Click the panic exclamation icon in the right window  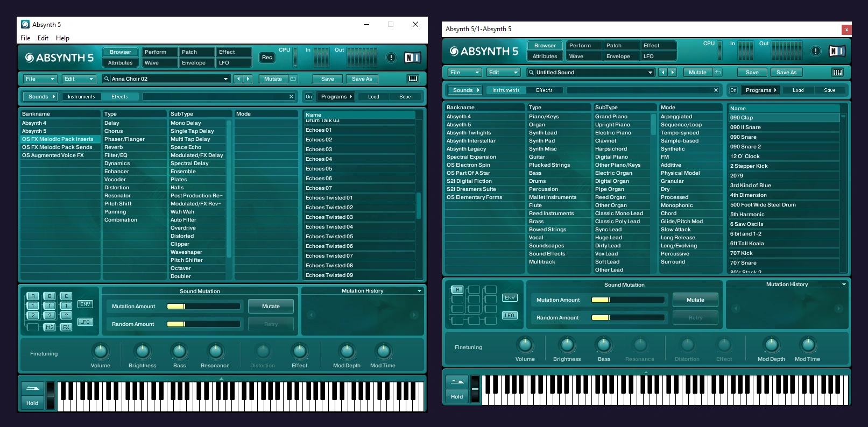tap(816, 51)
